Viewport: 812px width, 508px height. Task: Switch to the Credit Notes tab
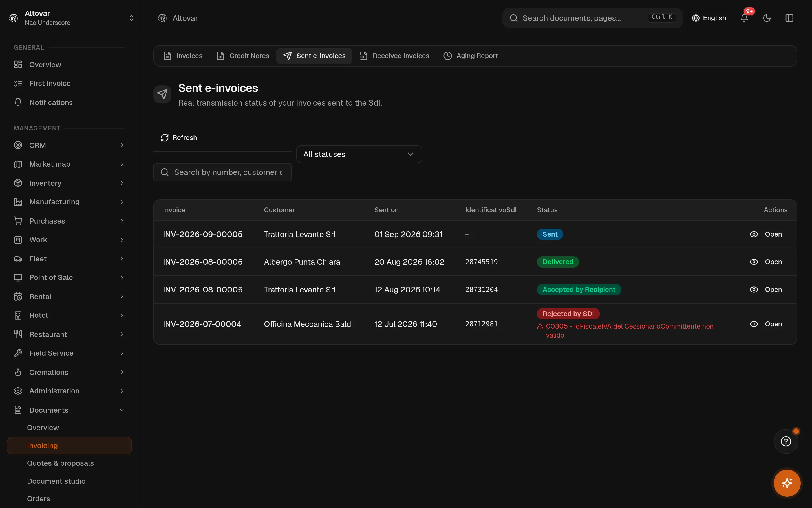pos(243,56)
